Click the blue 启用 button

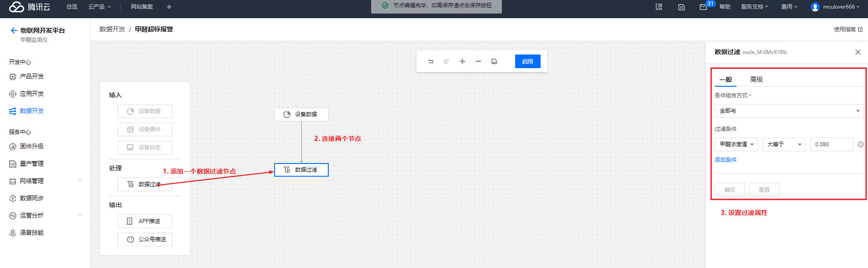pyautogui.click(x=527, y=61)
